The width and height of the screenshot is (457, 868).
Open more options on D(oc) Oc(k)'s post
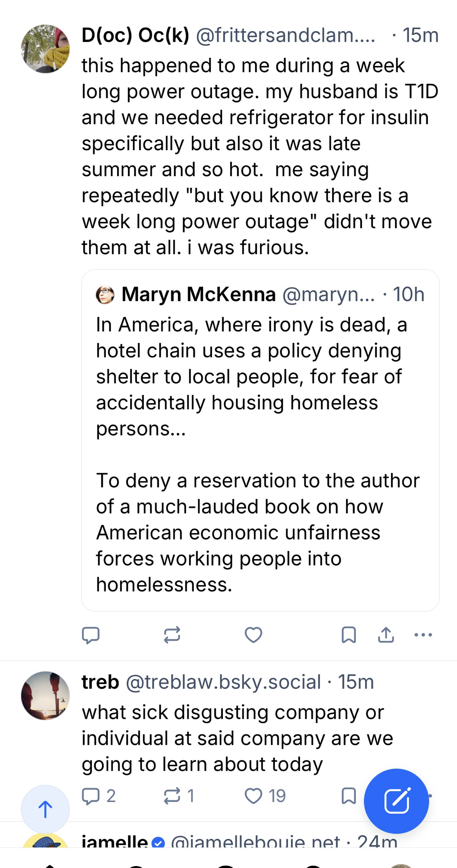423,635
